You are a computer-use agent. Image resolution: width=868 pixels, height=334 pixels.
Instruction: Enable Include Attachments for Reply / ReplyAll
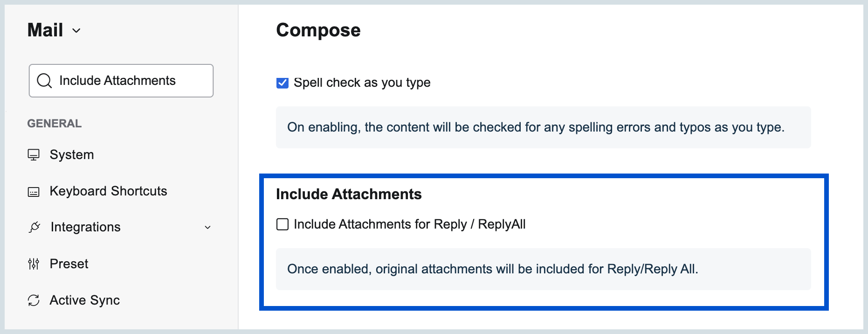click(282, 224)
